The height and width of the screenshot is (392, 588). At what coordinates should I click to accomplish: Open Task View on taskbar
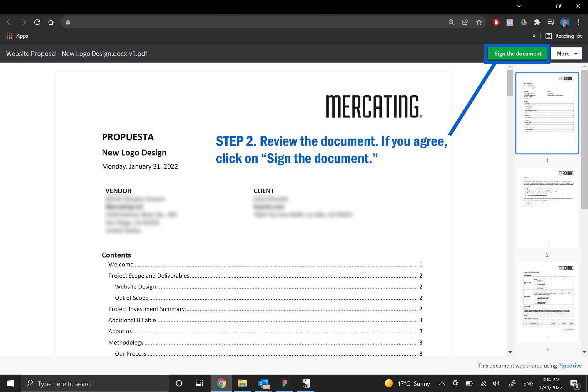coord(199,383)
